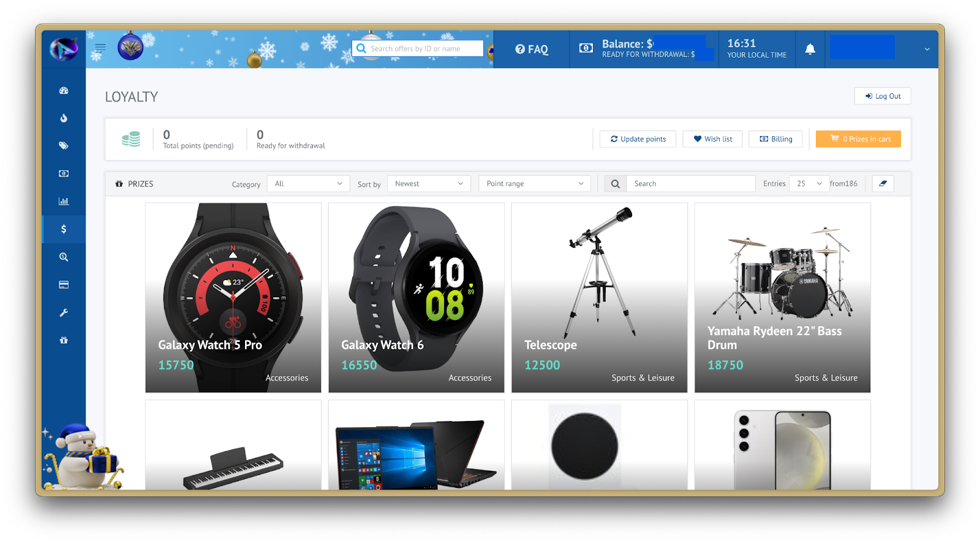Open the Billing page
980x543 pixels.
click(775, 139)
